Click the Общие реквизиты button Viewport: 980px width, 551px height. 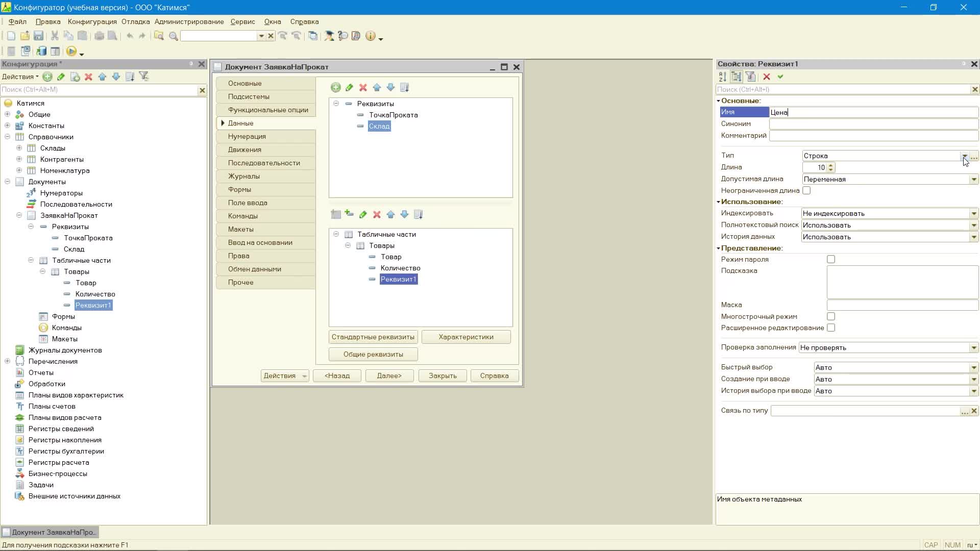point(373,354)
